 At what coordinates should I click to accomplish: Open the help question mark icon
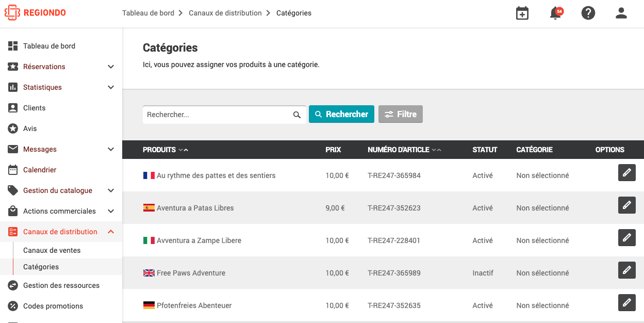point(588,13)
